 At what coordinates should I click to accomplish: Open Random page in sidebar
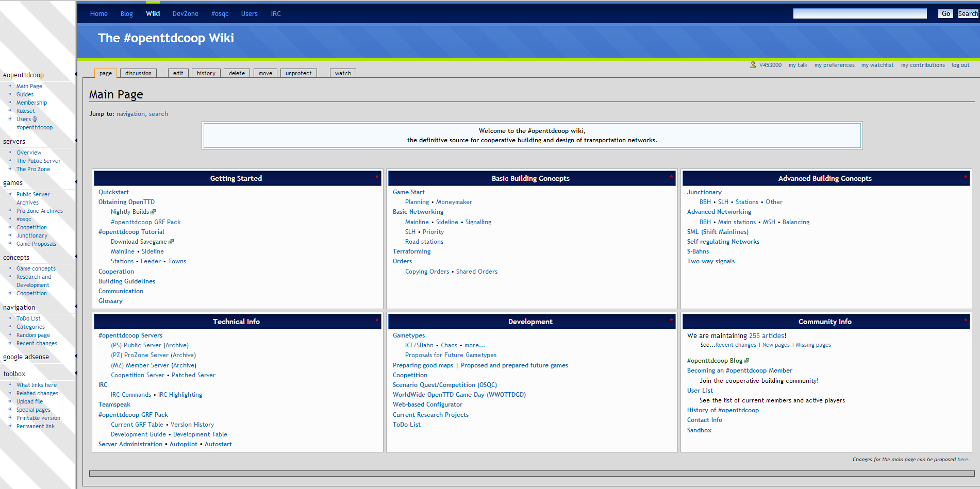pos(33,335)
